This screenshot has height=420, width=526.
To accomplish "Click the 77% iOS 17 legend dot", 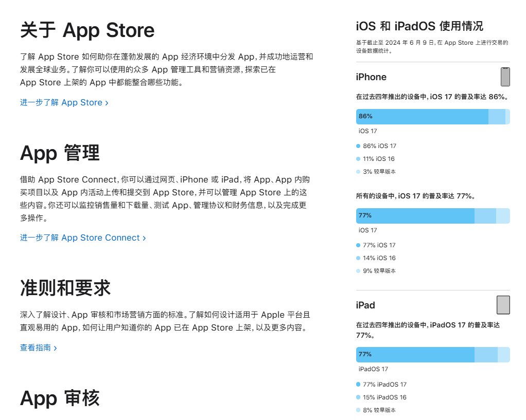I will [x=358, y=245].
